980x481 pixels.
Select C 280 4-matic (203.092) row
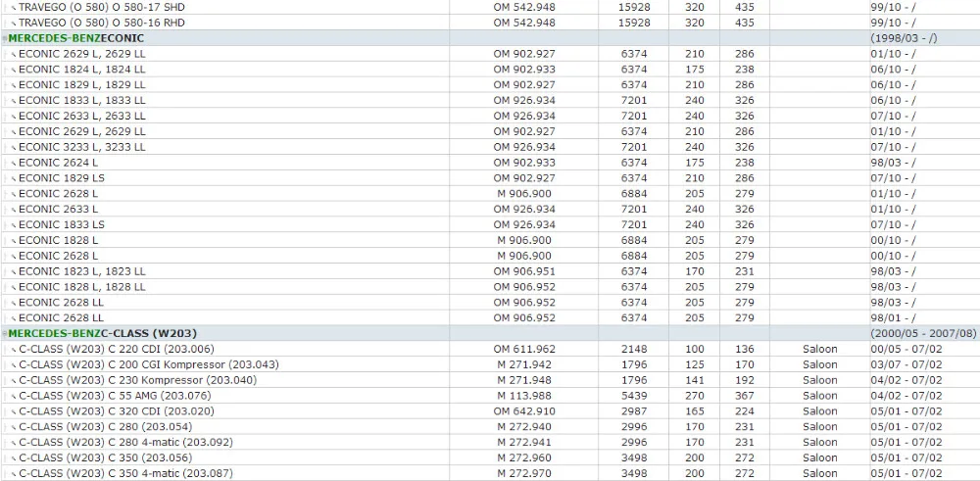point(490,442)
